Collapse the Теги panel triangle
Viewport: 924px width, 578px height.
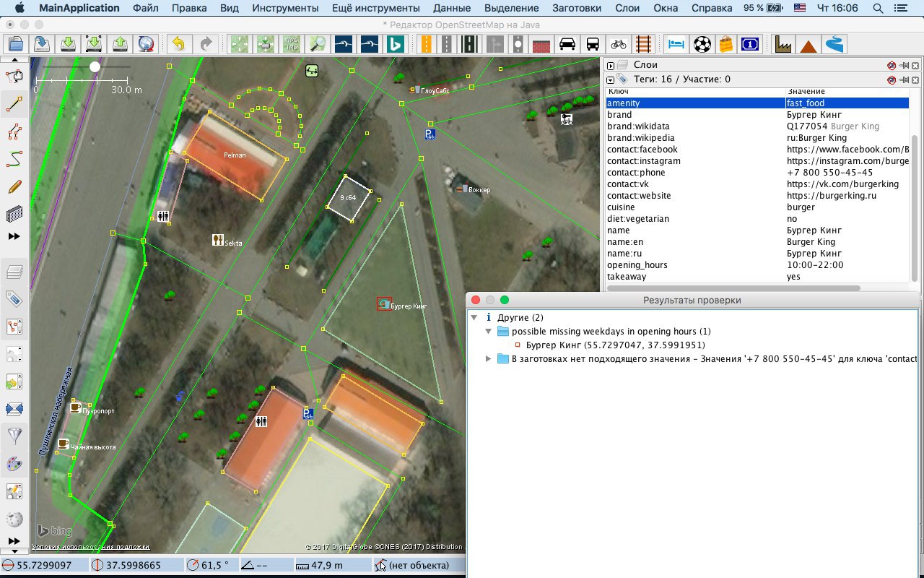coord(610,79)
